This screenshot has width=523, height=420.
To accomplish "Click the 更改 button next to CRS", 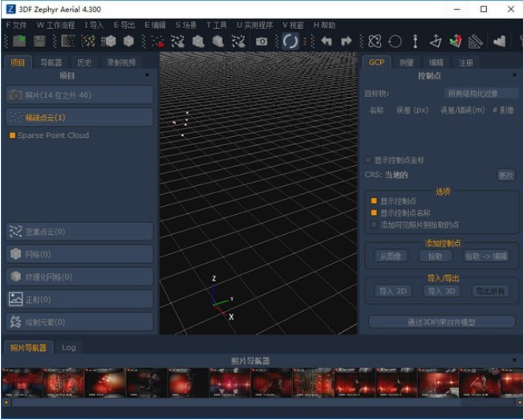I will (x=505, y=175).
